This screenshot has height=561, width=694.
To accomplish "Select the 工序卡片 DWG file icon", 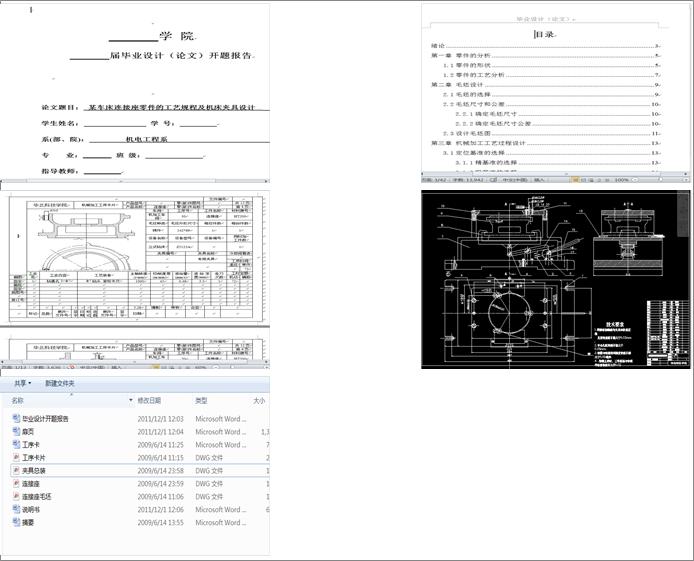I will 16,458.
